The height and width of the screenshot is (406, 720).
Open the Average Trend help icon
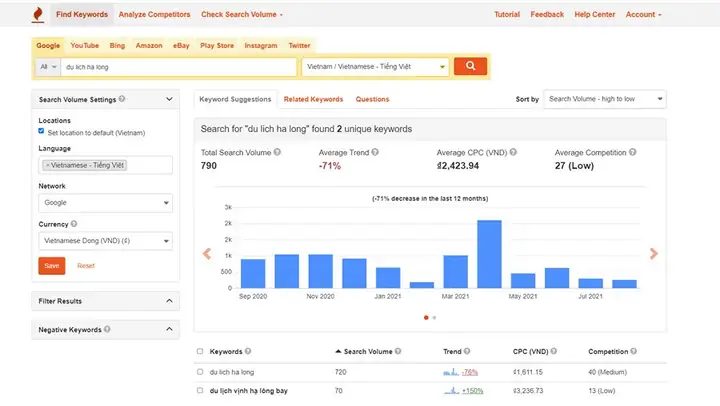pos(375,152)
